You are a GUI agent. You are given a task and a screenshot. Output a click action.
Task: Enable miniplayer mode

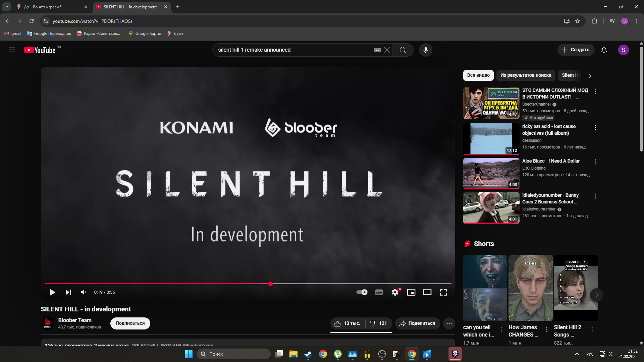[411, 292]
